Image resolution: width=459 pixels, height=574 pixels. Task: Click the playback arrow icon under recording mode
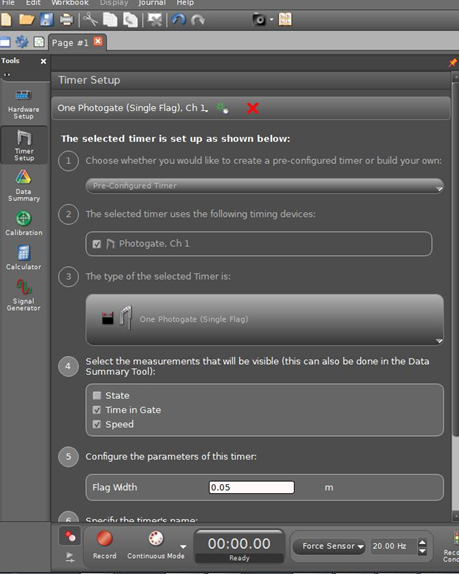pyautogui.click(x=70, y=557)
